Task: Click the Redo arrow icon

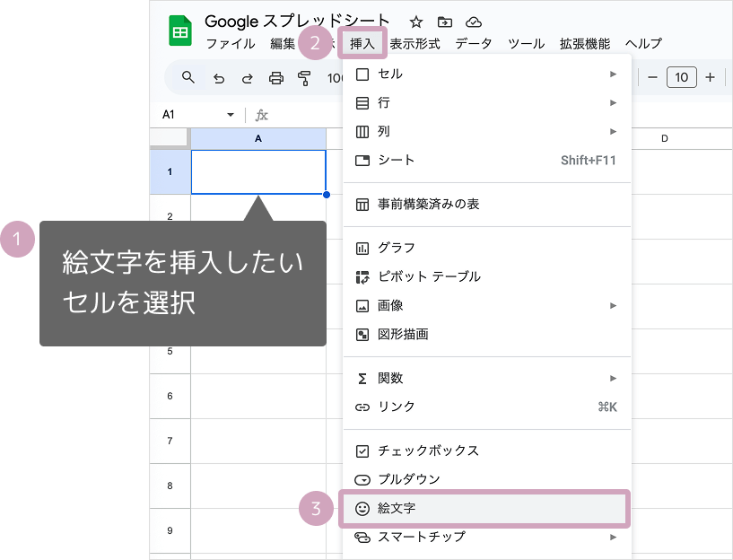Action: point(247,77)
